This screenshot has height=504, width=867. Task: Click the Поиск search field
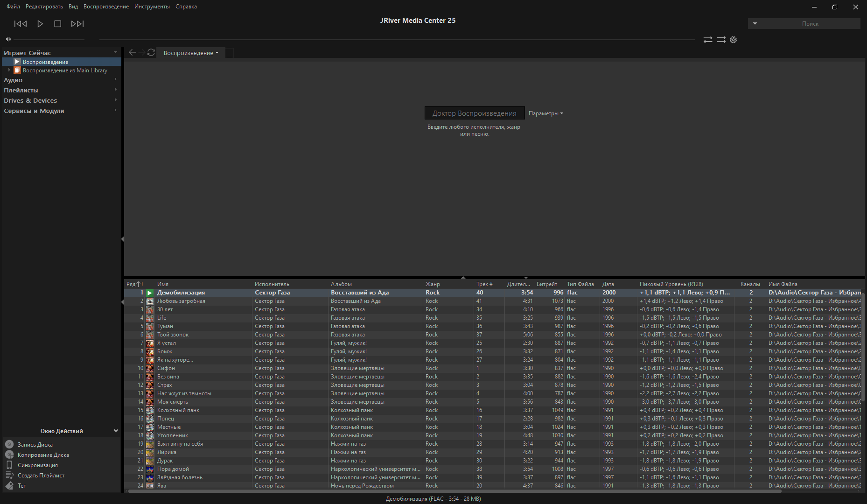pyautogui.click(x=810, y=23)
